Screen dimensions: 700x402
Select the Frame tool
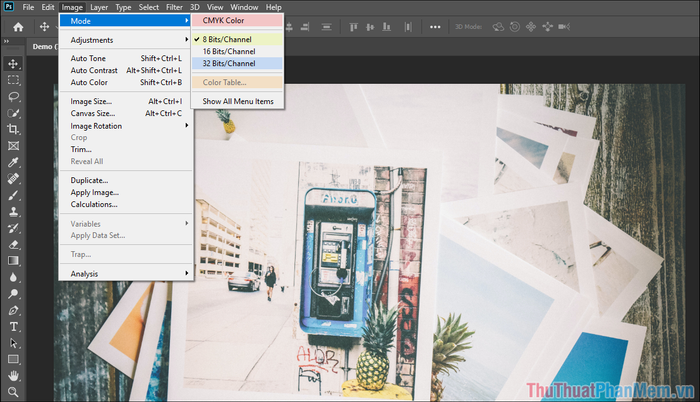click(13, 146)
